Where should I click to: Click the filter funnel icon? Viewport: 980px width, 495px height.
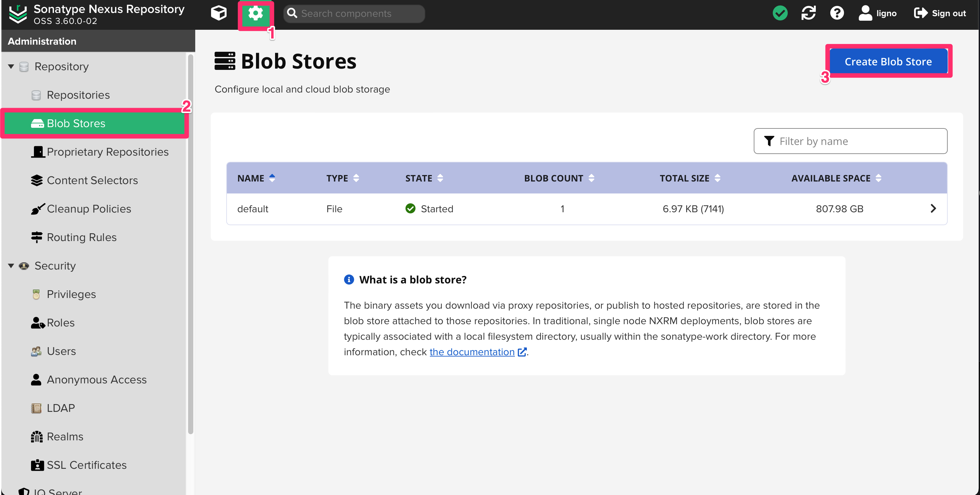click(x=769, y=141)
